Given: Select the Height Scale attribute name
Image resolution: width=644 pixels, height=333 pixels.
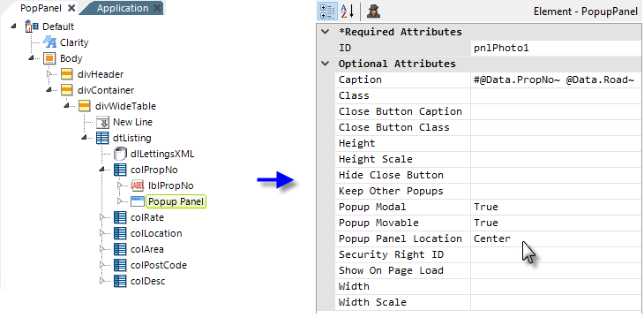Looking at the screenshot, I should point(376,159).
